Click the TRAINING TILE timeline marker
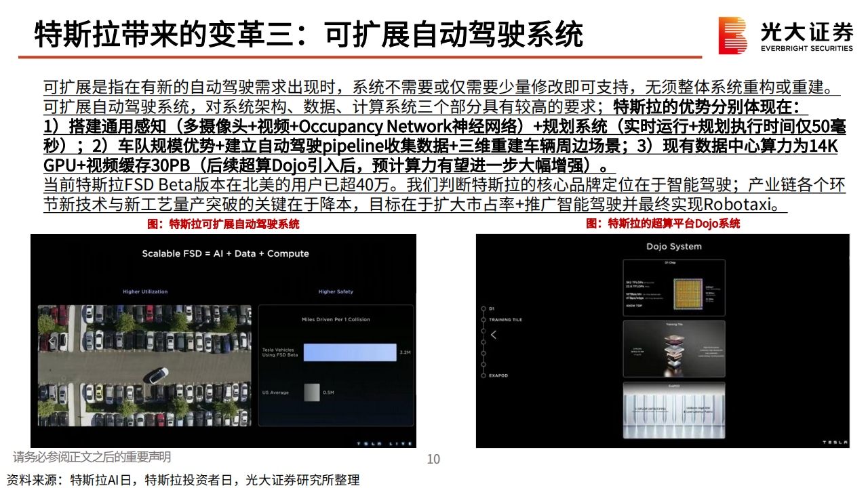The image size is (868, 488). coord(482,319)
